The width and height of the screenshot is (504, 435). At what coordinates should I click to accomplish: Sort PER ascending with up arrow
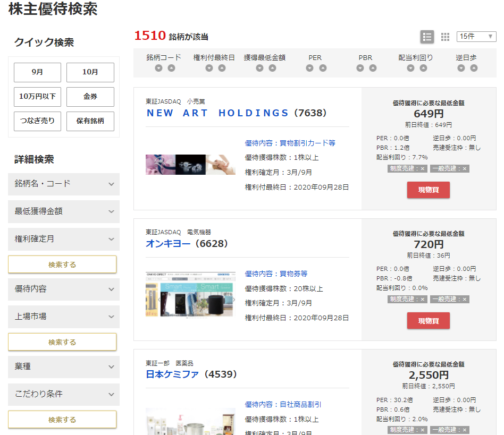[x=323, y=68]
